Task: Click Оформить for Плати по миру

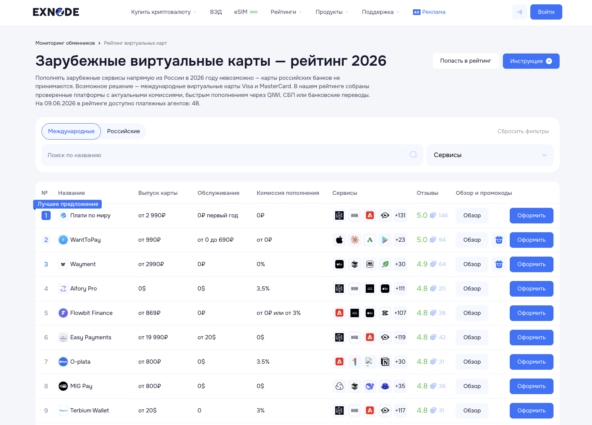Action: 531,215
